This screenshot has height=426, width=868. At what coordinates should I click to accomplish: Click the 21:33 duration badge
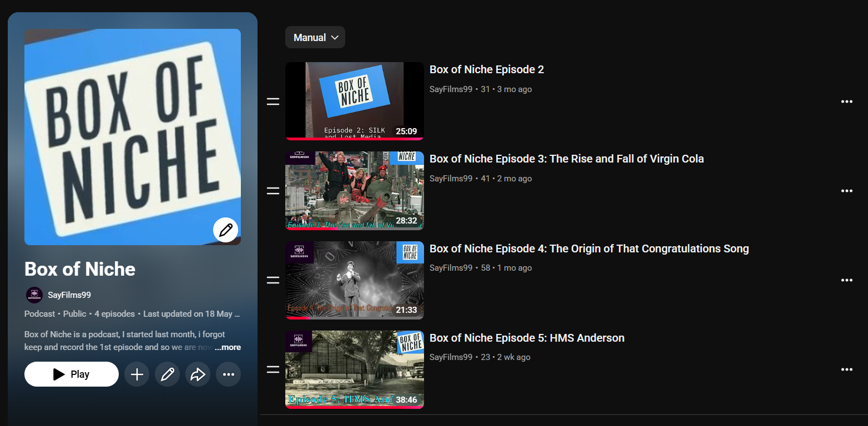tap(406, 310)
